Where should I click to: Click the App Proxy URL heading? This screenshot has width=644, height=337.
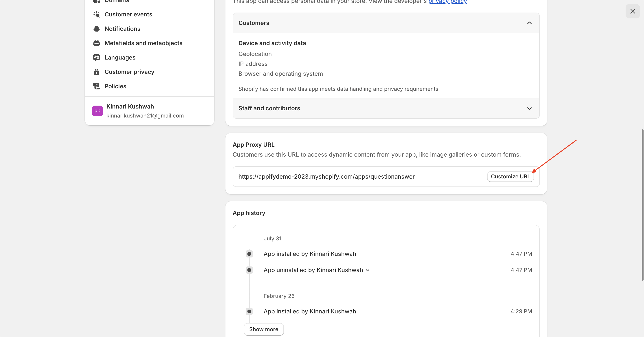coord(254,145)
